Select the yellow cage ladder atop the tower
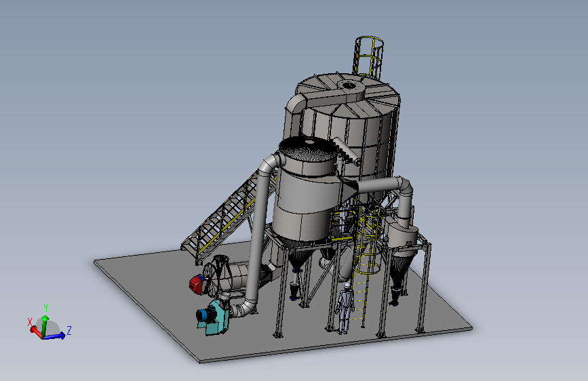Screen dimensions: 588x381 pyautogui.click(x=368, y=57)
